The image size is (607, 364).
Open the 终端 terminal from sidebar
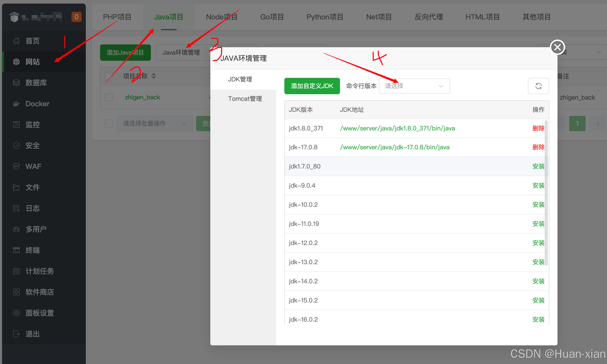tap(32, 250)
